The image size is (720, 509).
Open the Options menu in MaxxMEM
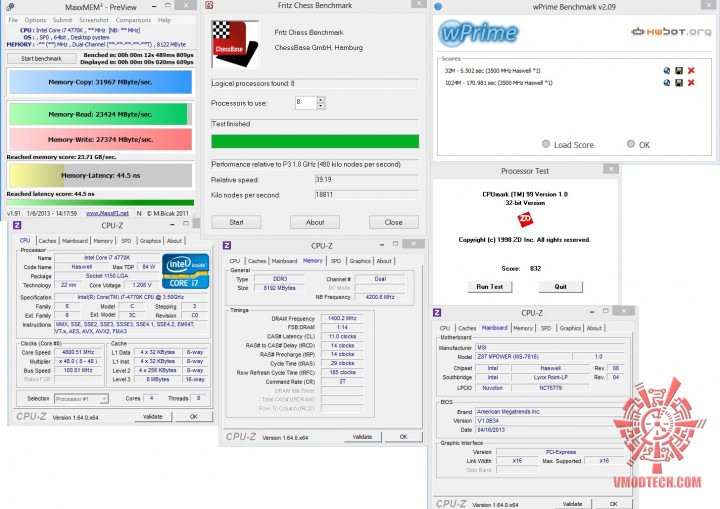click(x=35, y=20)
